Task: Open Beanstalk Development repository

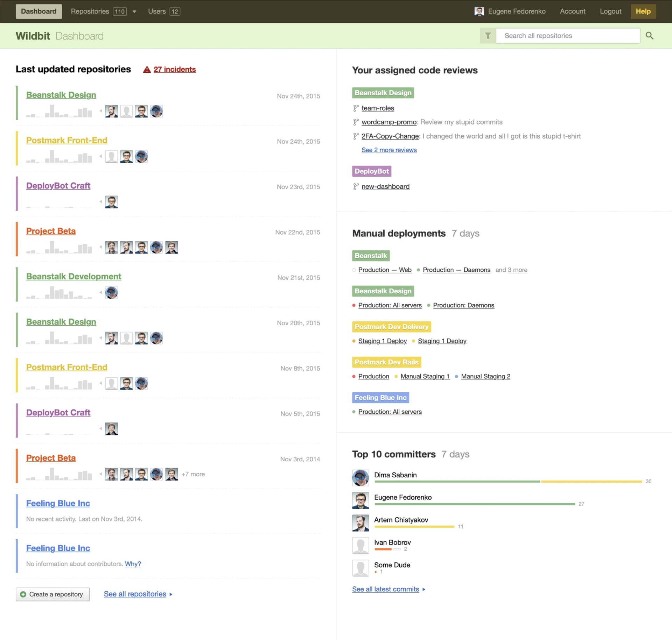Action: click(x=74, y=277)
